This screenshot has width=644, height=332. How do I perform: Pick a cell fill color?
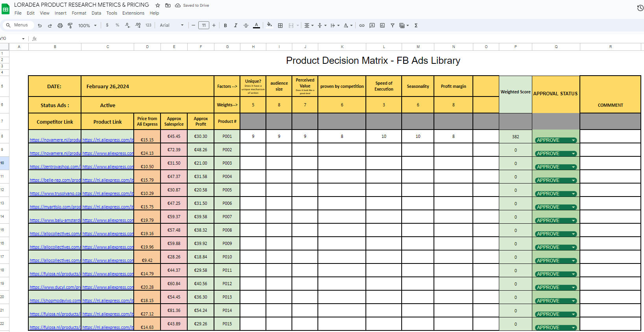click(x=269, y=26)
